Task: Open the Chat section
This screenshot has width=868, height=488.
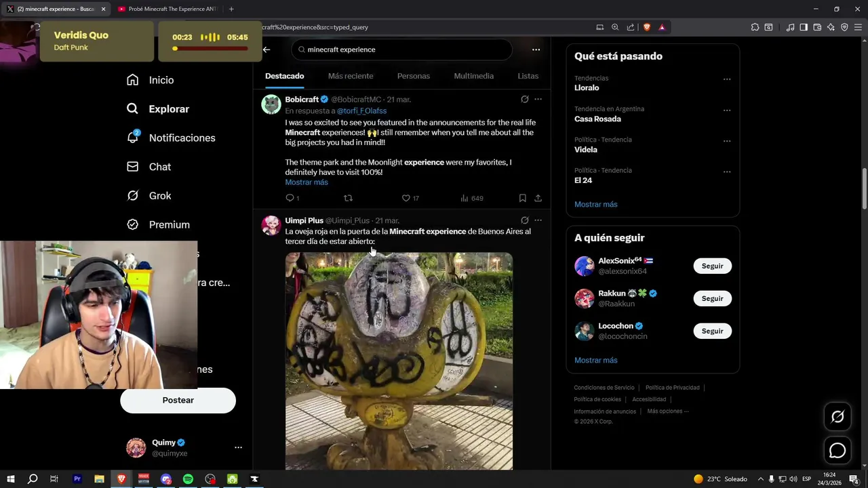Action: click(x=149, y=167)
